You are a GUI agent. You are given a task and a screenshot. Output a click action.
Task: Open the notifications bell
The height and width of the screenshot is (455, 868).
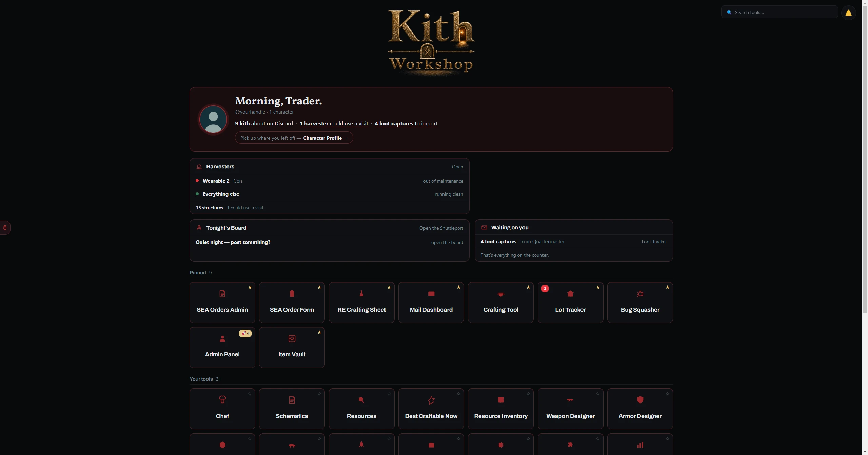click(848, 13)
